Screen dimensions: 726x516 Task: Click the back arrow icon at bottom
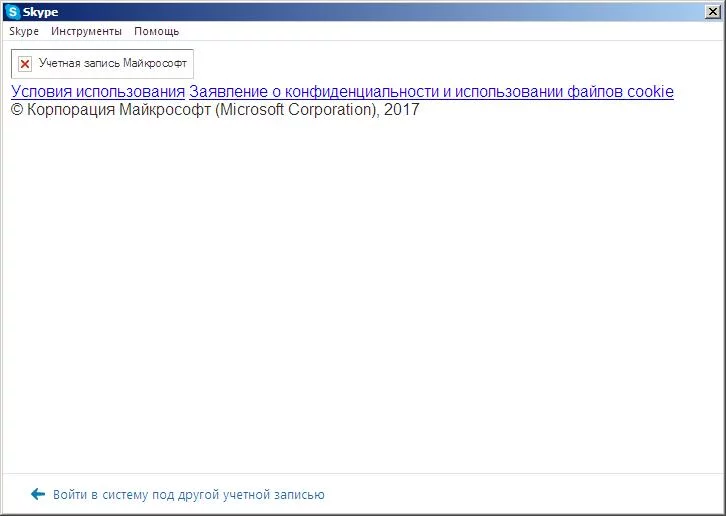pos(38,494)
